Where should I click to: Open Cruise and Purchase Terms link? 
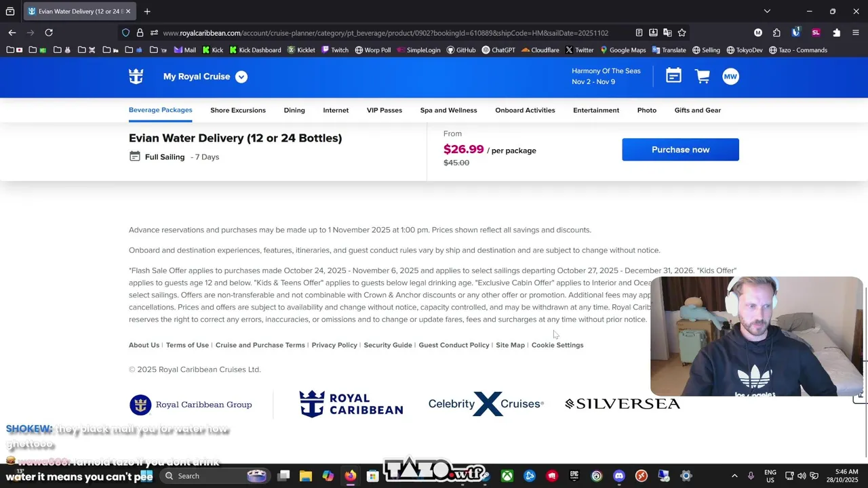(x=260, y=345)
